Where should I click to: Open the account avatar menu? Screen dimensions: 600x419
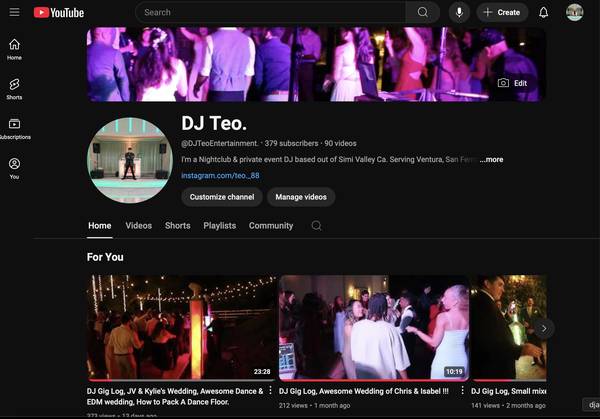pyautogui.click(x=574, y=12)
